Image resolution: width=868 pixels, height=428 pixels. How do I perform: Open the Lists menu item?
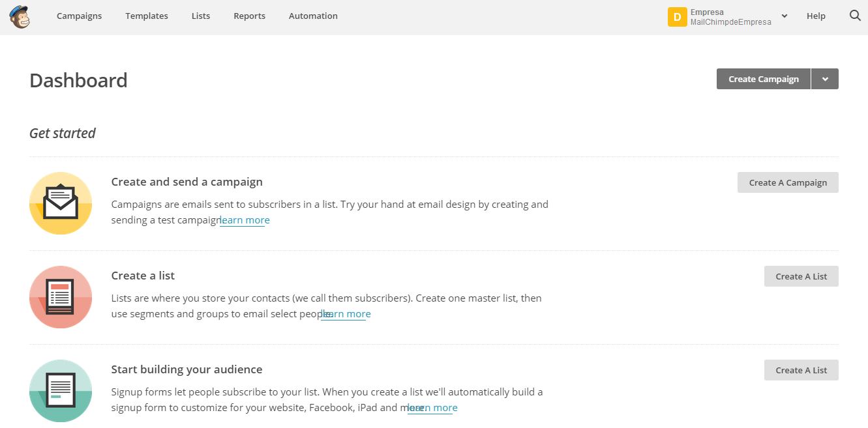click(x=201, y=16)
